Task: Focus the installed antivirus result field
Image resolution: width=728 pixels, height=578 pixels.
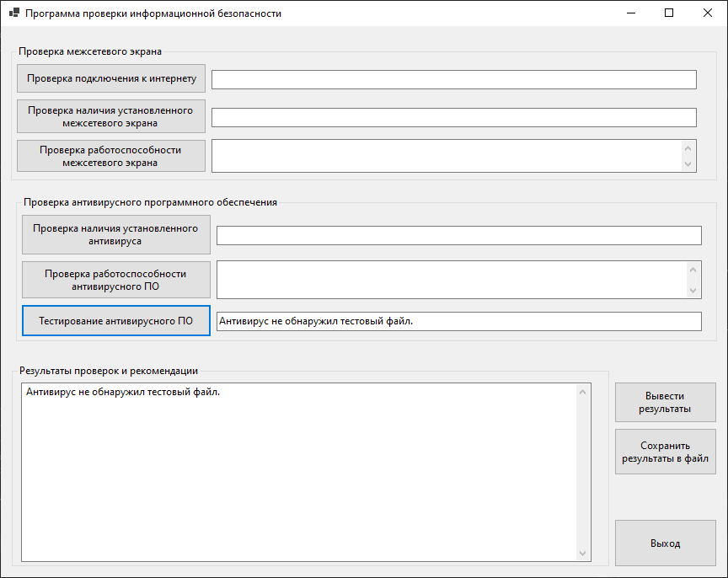Action: click(459, 235)
